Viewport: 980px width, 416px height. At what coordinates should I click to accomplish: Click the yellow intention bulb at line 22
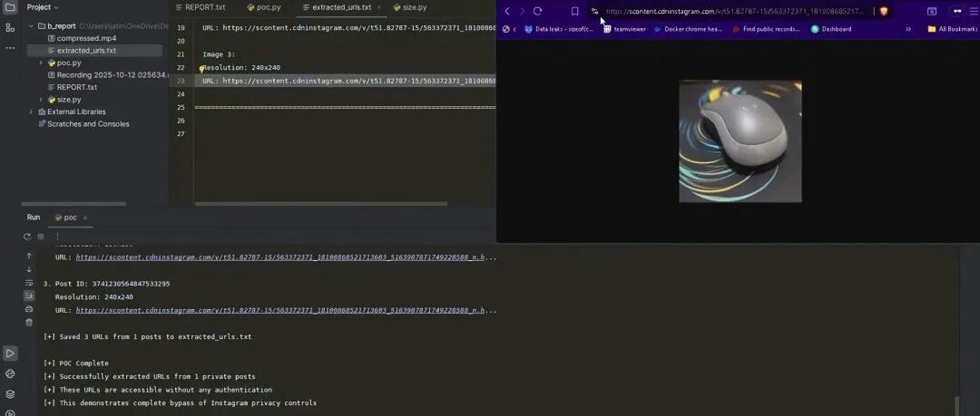(201, 69)
